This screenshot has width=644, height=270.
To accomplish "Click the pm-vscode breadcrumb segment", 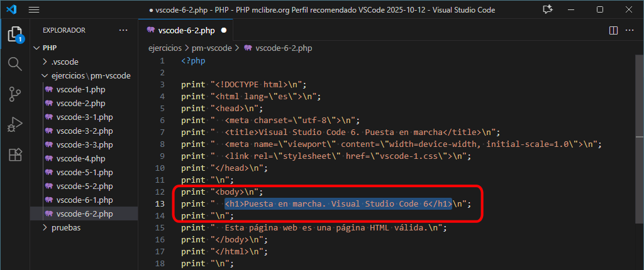I will click(212, 48).
